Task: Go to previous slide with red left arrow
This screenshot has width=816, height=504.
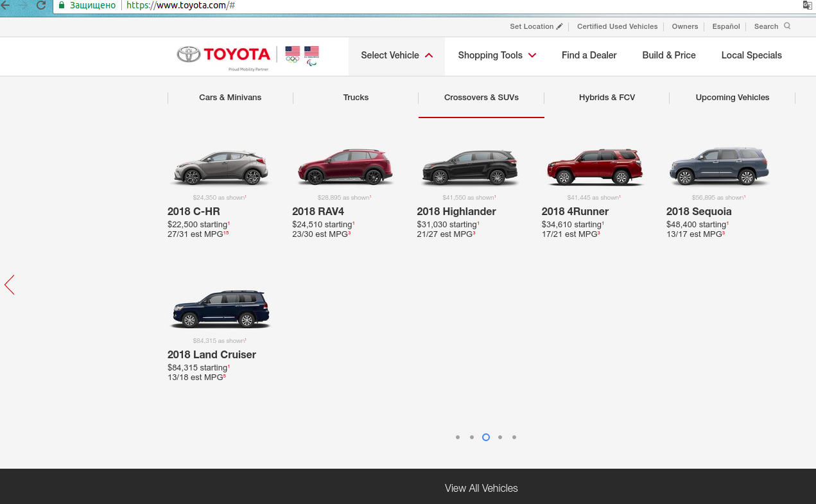Action: (x=10, y=284)
